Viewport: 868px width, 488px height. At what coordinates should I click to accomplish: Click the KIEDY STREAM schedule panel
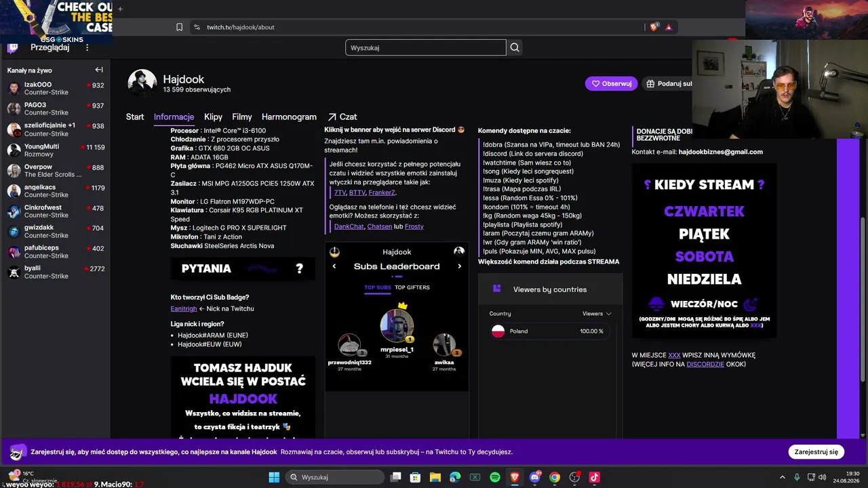[704, 251]
